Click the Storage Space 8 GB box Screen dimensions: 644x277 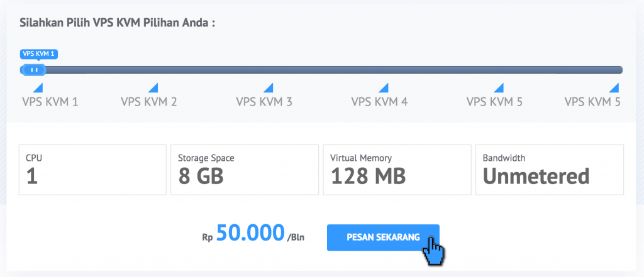(x=245, y=170)
